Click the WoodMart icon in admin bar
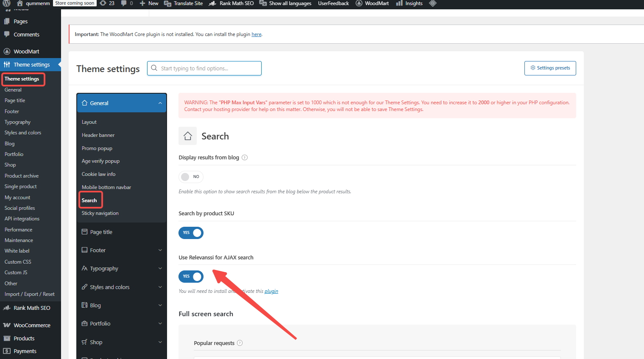 tap(359, 3)
